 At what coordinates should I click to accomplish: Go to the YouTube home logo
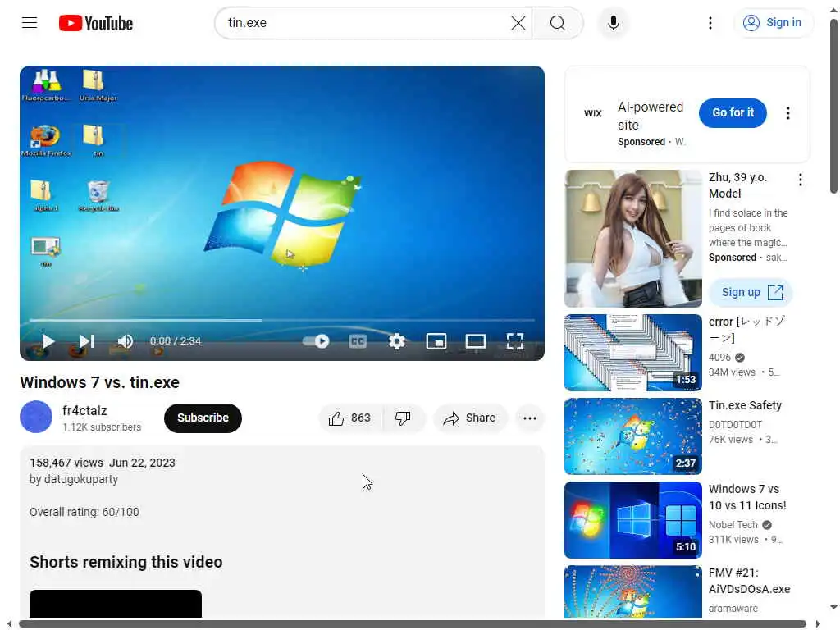coord(96,23)
